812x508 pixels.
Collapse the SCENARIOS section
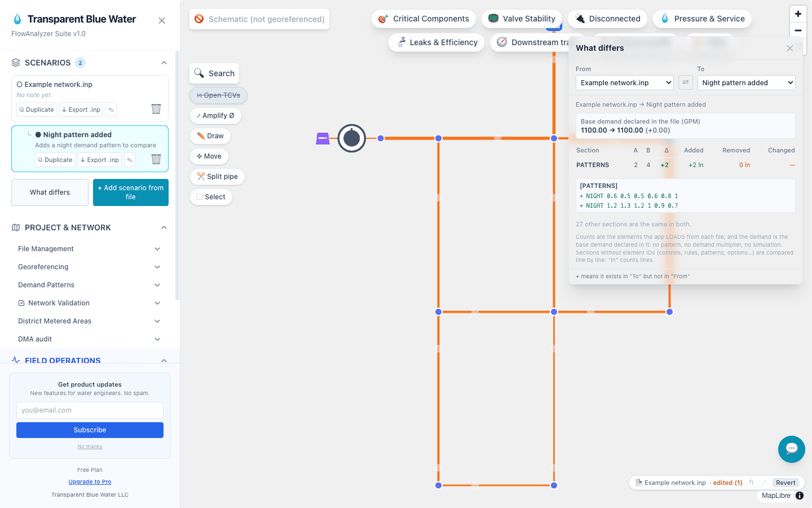pyautogui.click(x=164, y=63)
